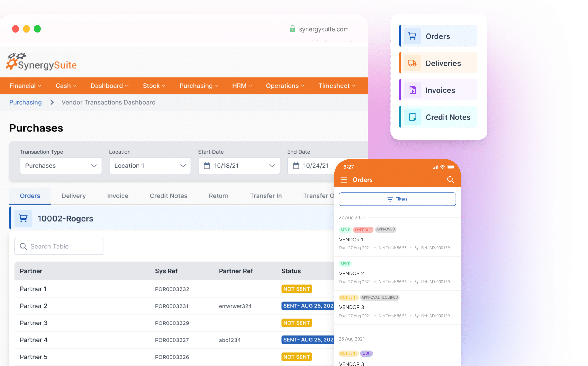The image size is (588, 366).
Task: Tap the mobile search magnifier icon
Action: click(450, 180)
